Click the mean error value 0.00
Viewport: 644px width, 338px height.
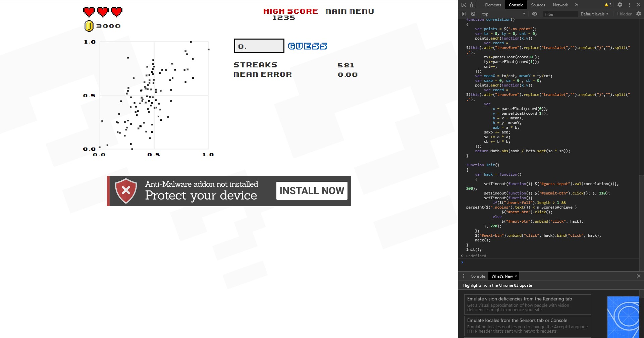tap(347, 74)
